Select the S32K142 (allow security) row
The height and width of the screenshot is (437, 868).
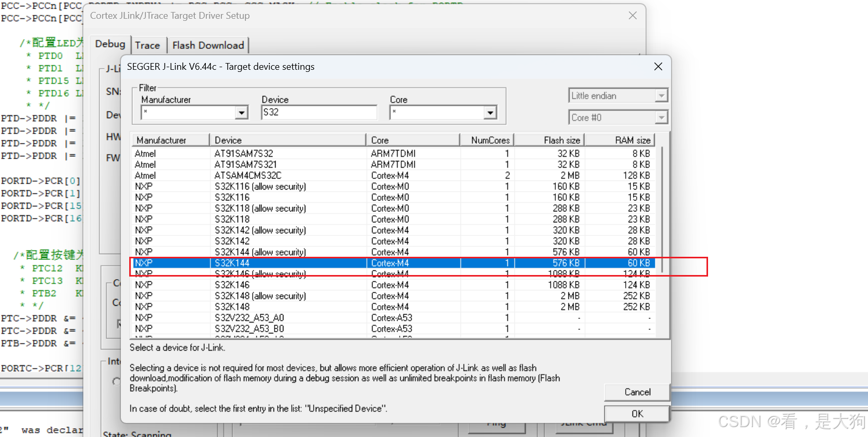click(393, 230)
